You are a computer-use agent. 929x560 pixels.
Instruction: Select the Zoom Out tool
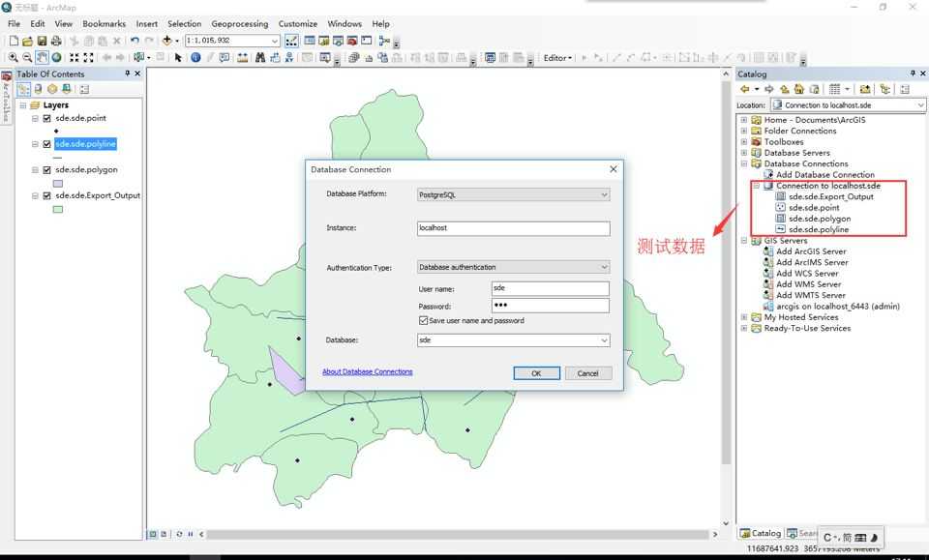coord(27,57)
